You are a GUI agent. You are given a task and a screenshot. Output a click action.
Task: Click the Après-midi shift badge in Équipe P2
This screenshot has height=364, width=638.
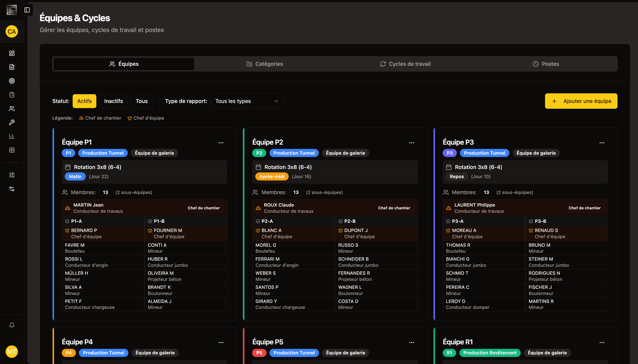tap(272, 176)
